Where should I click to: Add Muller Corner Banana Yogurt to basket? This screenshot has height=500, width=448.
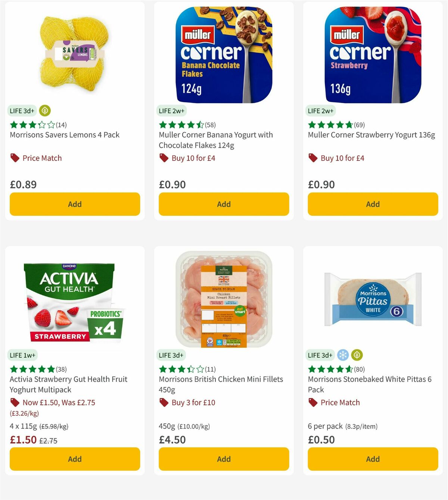pos(224,204)
